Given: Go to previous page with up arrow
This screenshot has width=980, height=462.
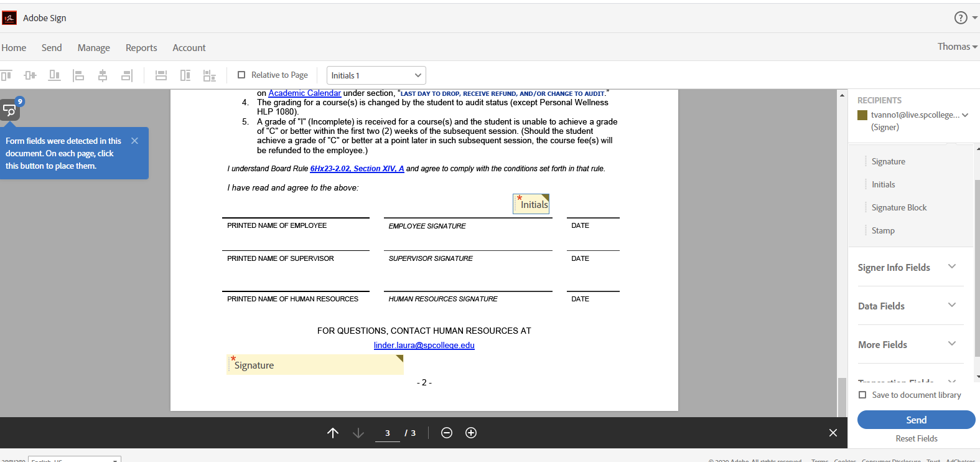Looking at the screenshot, I should [x=333, y=433].
